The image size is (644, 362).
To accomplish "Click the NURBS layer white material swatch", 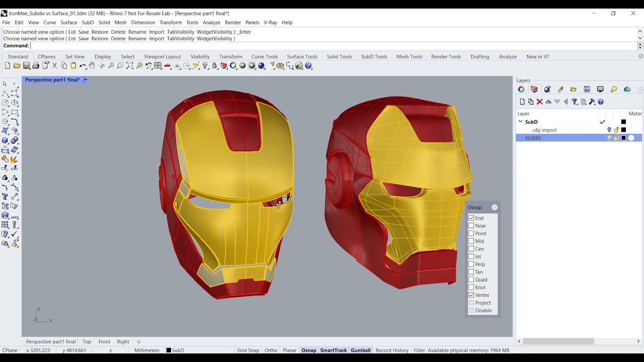I will click(x=631, y=138).
